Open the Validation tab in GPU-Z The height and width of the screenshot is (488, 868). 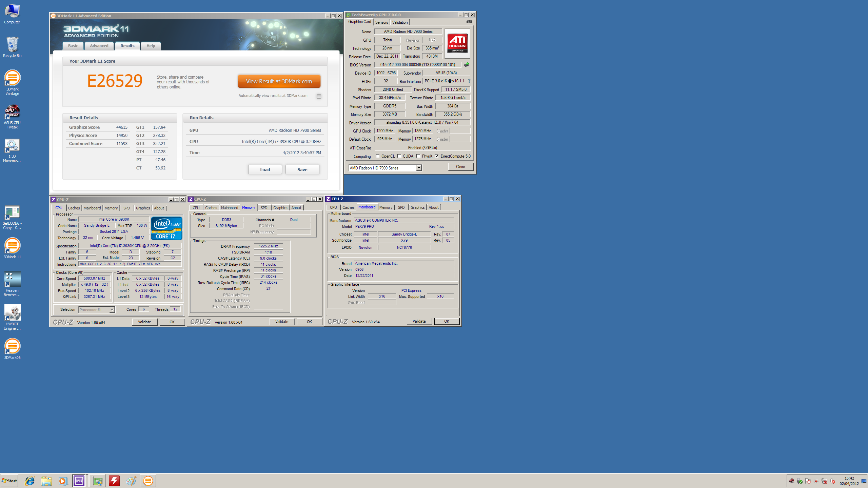point(400,22)
